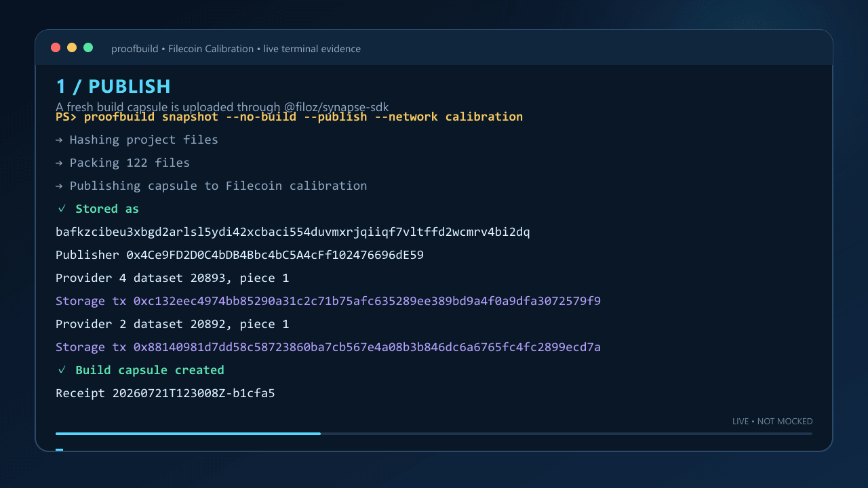
Task: Click the green 'Build capsule created' line
Action: click(140, 370)
